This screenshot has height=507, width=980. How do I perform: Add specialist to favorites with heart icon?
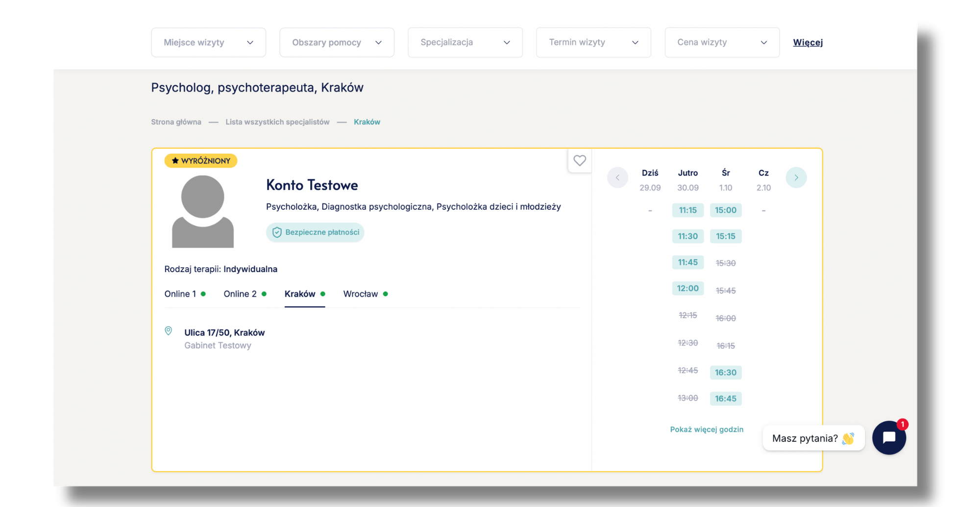click(580, 160)
